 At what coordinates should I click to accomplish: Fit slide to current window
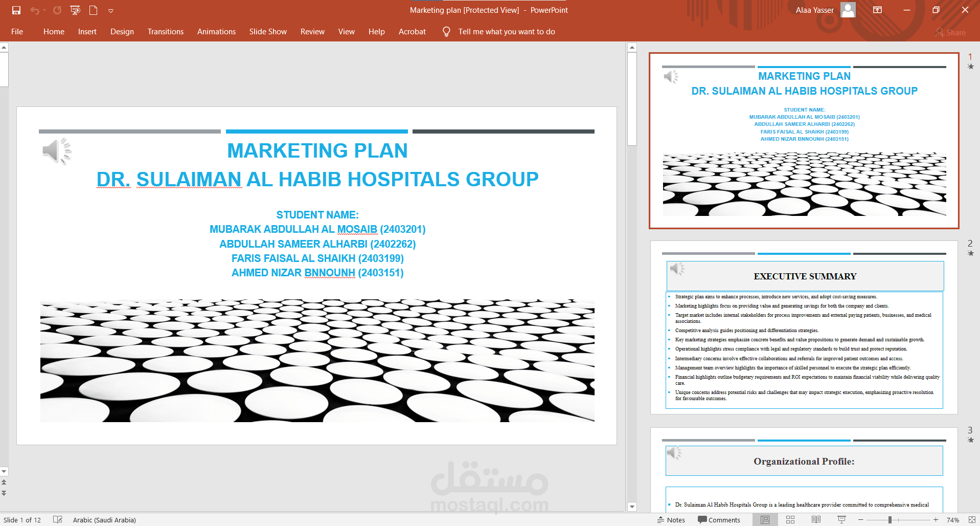pyautogui.click(x=972, y=520)
